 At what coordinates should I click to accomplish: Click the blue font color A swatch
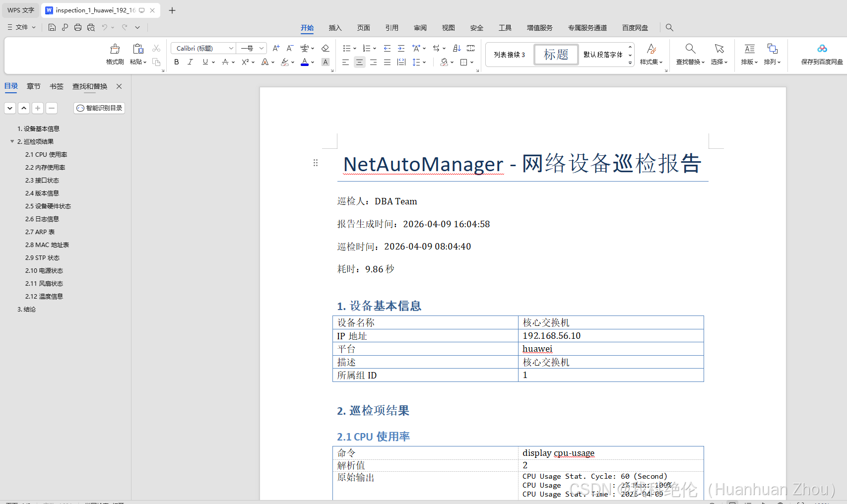(x=305, y=62)
